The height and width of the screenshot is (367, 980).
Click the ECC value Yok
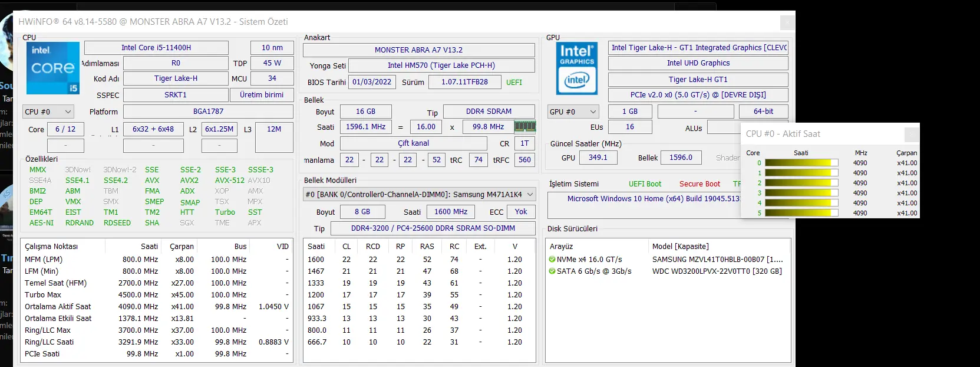(521, 212)
